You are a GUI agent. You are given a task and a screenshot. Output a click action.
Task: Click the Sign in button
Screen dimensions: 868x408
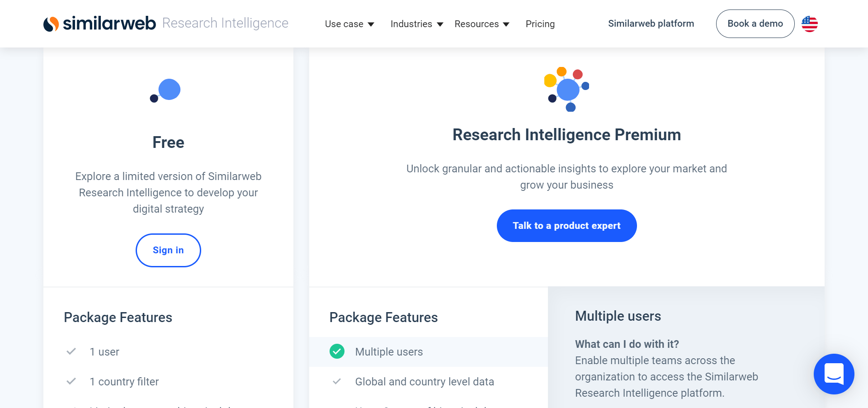[168, 250]
